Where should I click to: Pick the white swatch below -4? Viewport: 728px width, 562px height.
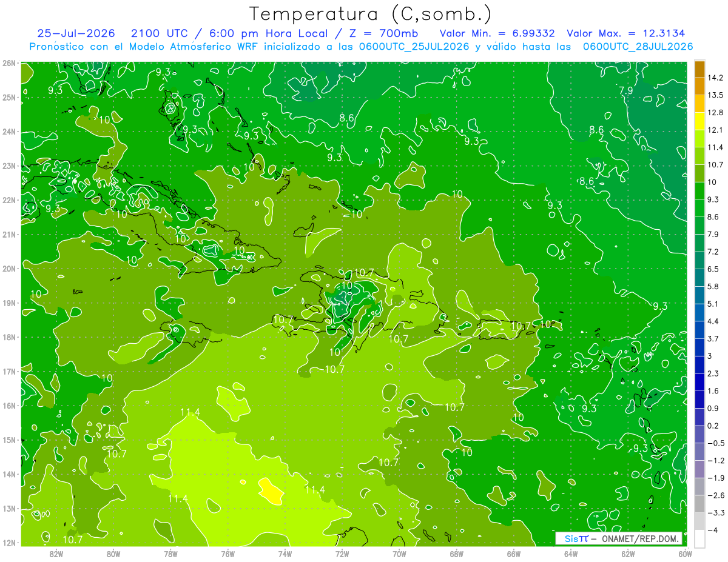click(699, 538)
